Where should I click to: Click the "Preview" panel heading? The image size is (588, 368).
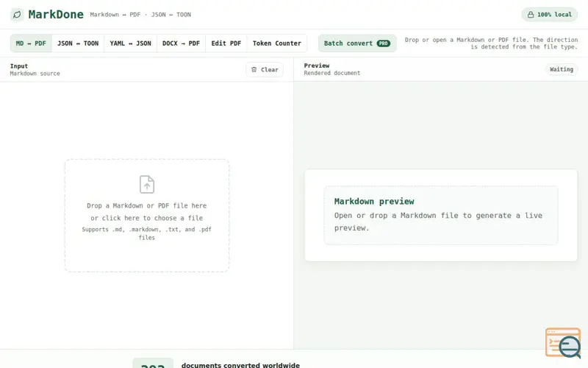click(317, 66)
